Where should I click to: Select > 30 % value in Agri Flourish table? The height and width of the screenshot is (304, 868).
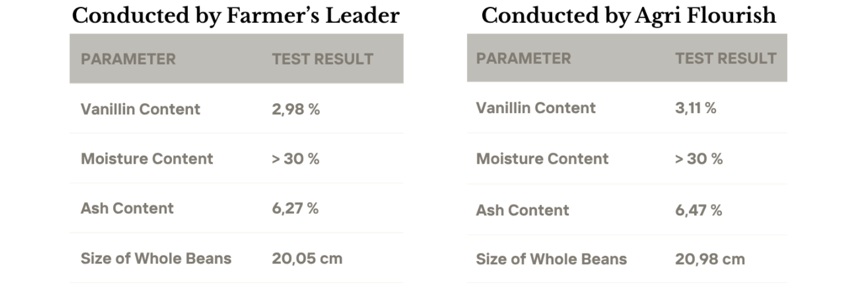[x=698, y=159]
